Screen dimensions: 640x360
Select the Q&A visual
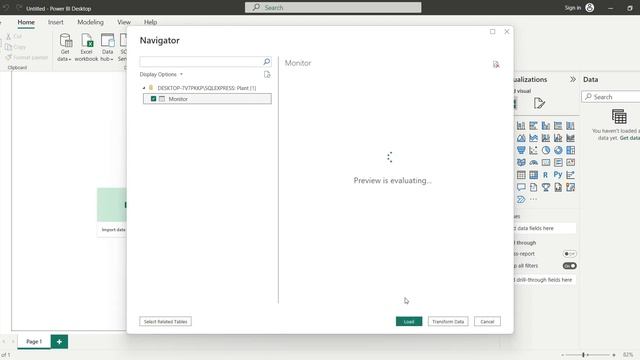tap(521, 187)
